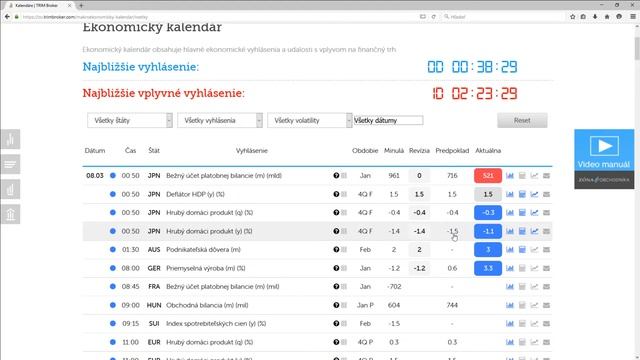Toggle blue indicator dot of HUN 09:00 row
The height and width of the screenshot is (360, 640).
(113, 305)
